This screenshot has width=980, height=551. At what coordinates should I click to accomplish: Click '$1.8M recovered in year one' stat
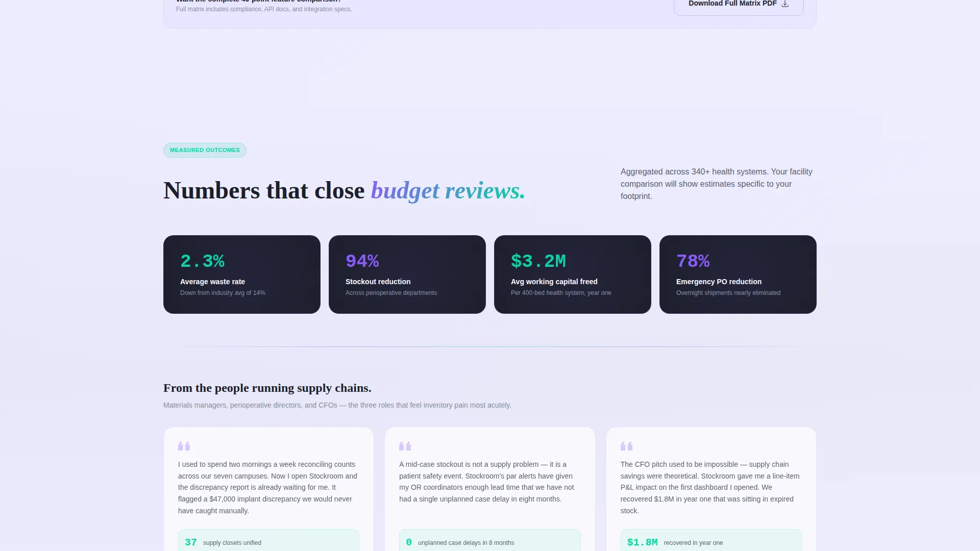click(711, 541)
